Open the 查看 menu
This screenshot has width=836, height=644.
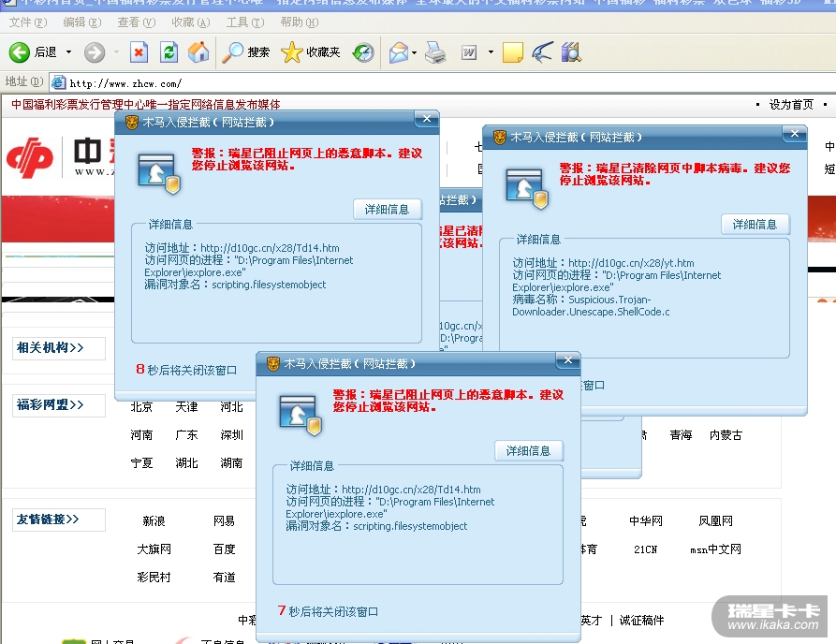pos(136,22)
